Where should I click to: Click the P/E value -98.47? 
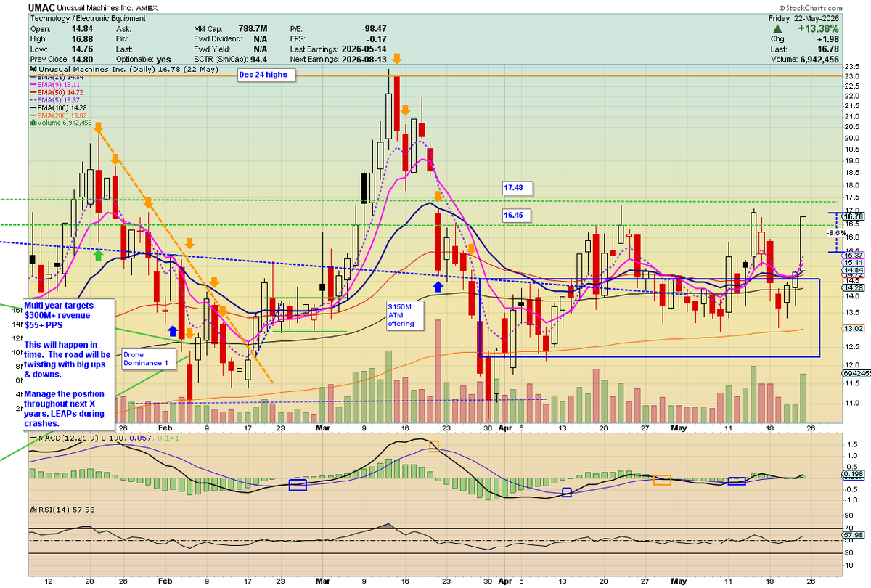click(x=375, y=30)
